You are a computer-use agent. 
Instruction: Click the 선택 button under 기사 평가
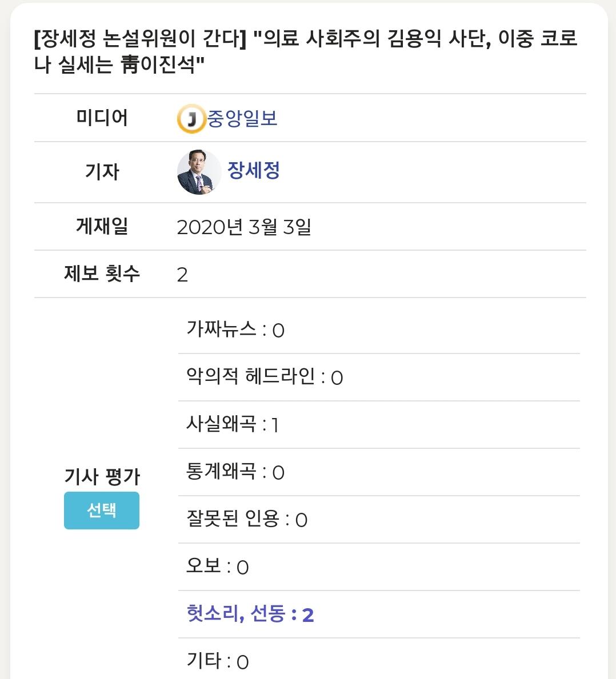[102, 510]
